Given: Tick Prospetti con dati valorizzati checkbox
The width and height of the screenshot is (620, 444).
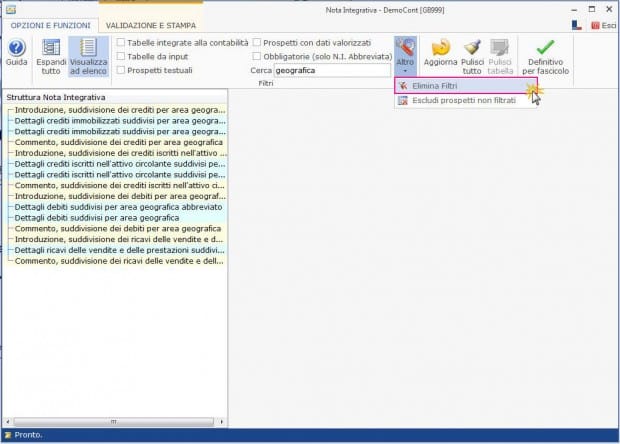Looking at the screenshot, I should coord(257,42).
